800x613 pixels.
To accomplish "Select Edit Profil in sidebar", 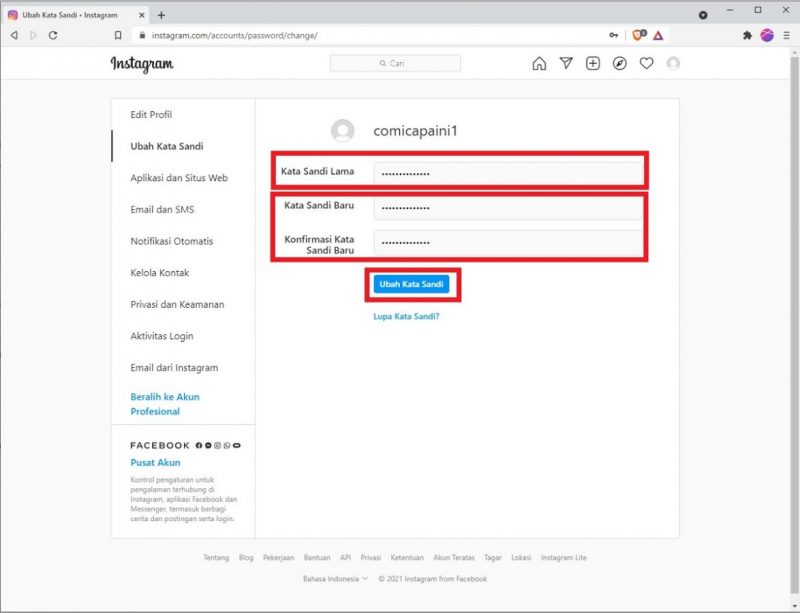I will tap(151, 115).
